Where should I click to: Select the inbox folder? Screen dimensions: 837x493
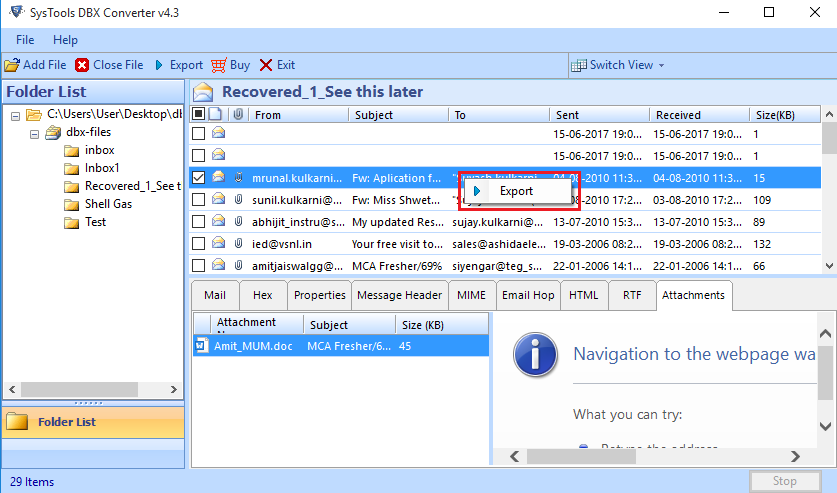pyautogui.click(x=99, y=150)
